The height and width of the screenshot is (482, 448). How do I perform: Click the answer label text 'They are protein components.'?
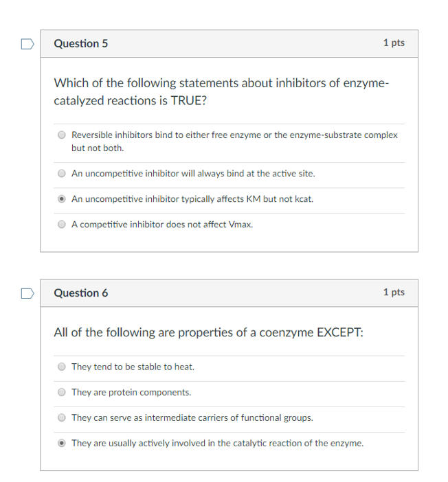131,392
